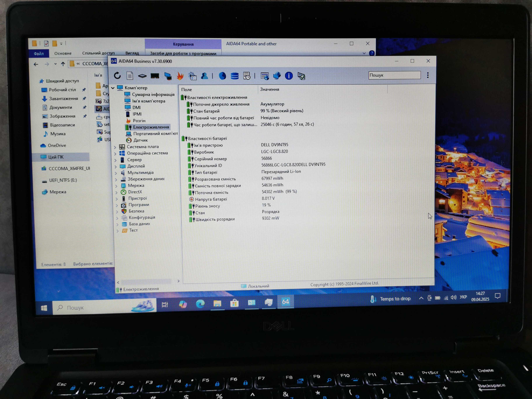Click the blue globe toolbar icon
532x399 pixels.
pyautogui.click(x=222, y=76)
